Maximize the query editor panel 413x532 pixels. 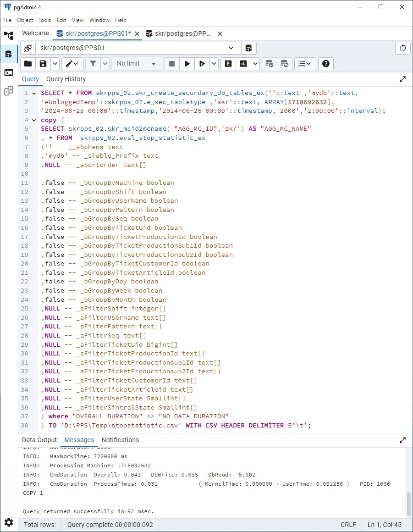402,79
